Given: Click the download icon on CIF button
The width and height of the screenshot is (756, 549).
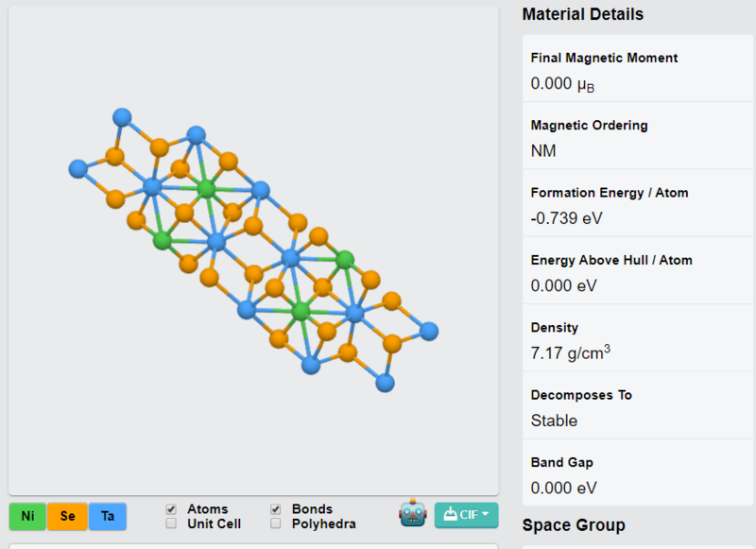Looking at the screenshot, I should [x=450, y=514].
